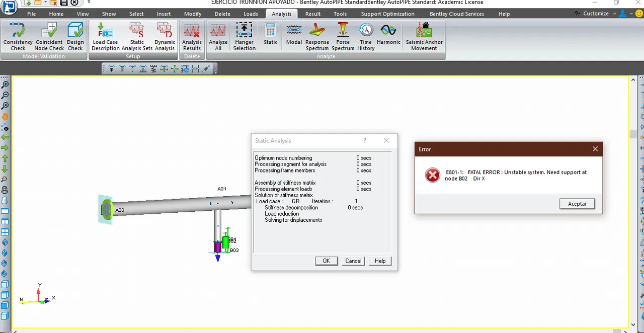The height and width of the screenshot is (333, 644).
Task: Start Response Spectrum analysis
Action: (x=317, y=37)
